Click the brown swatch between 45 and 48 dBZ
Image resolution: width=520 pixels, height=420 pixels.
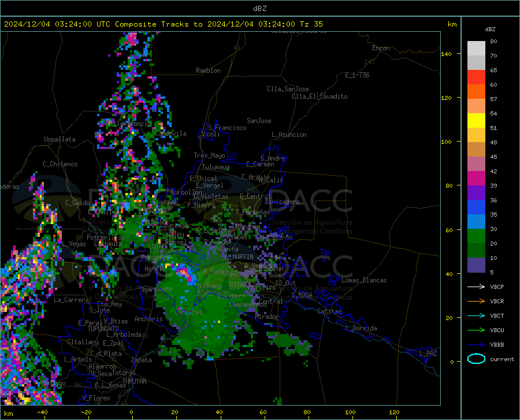(x=476, y=150)
